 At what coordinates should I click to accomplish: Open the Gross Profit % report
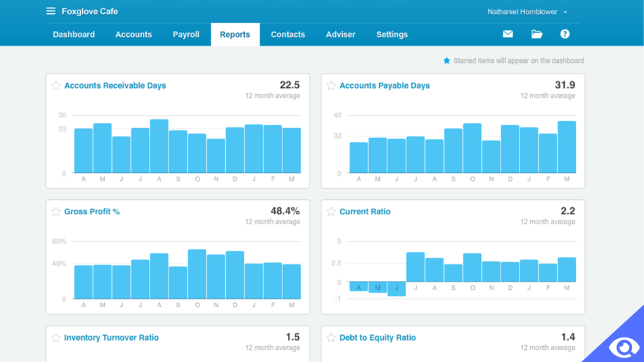coord(93,212)
